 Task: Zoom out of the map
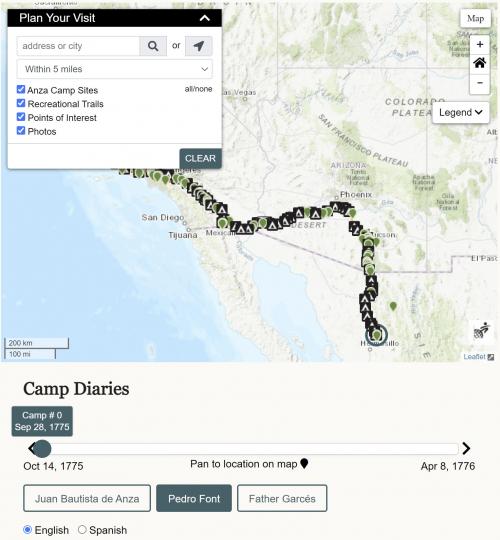(x=480, y=83)
